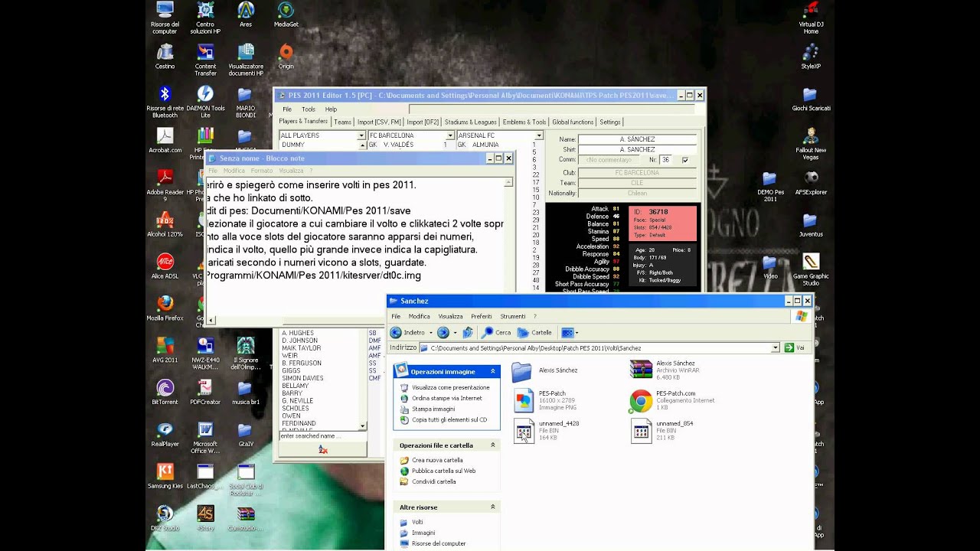Select the BitTorrent desktop icon
This screenshot has height=551, width=980.
pos(165,387)
